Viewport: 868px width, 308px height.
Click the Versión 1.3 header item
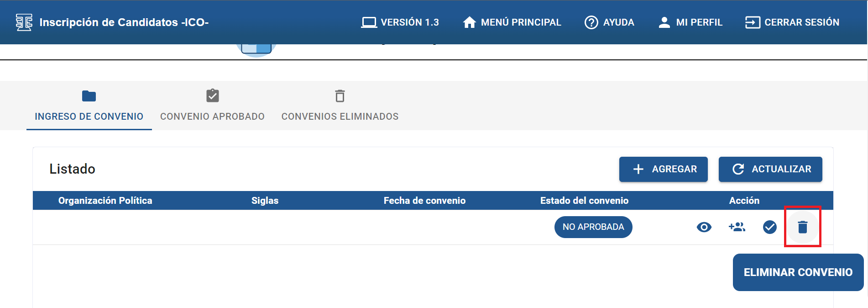pyautogui.click(x=400, y=22)
